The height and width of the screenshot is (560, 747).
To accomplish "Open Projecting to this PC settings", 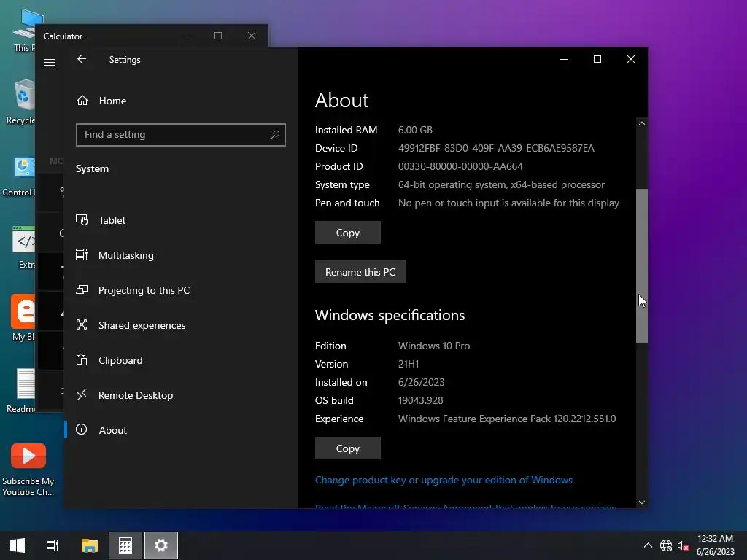I will click(x=180, y=290).
